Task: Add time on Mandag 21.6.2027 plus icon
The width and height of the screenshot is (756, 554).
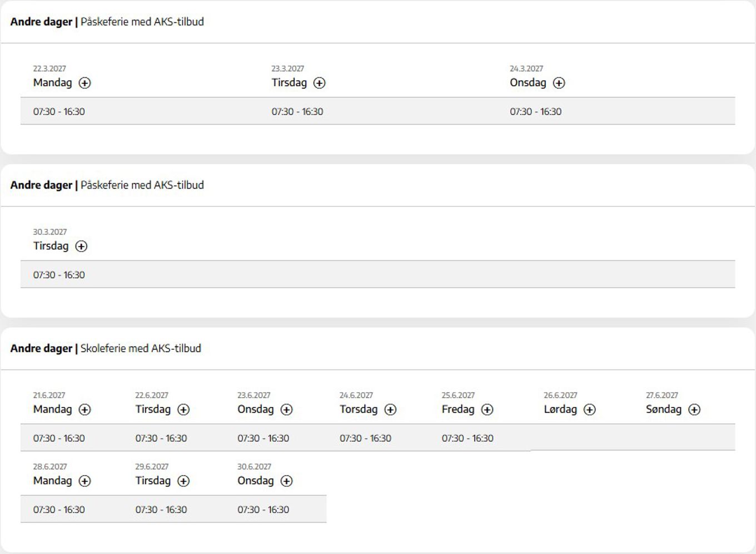Action: [84, 409]
